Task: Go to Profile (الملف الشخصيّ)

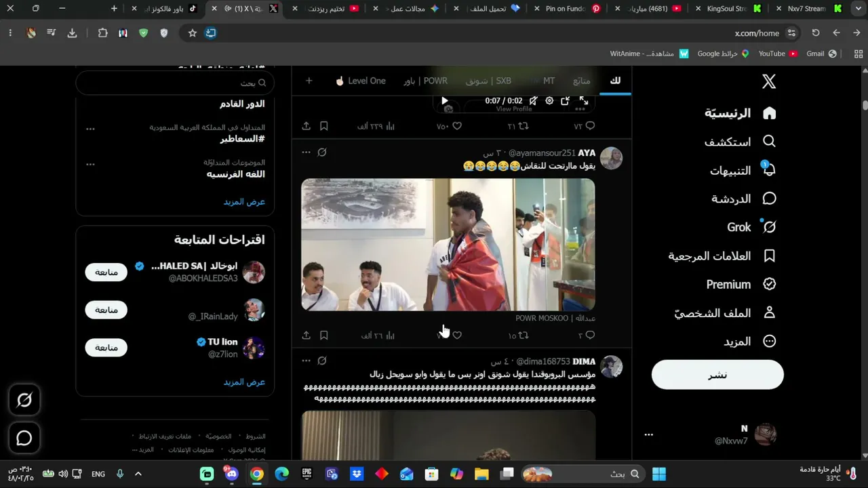Action: 725,312
